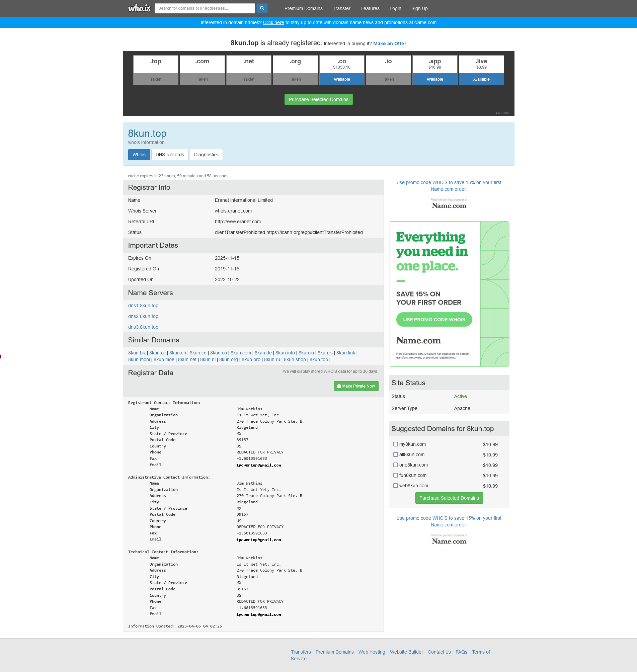Focus the domain search field
Screen dimensions: 637x672
[205, 8]
